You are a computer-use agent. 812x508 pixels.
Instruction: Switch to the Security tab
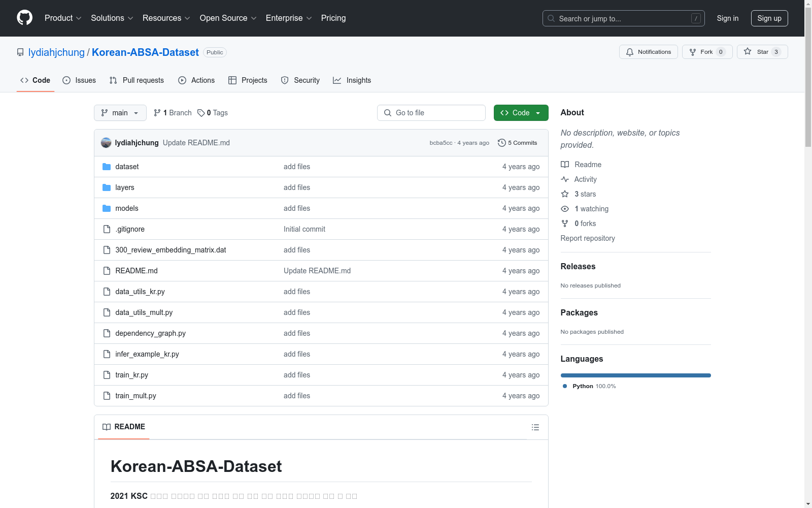300,80
